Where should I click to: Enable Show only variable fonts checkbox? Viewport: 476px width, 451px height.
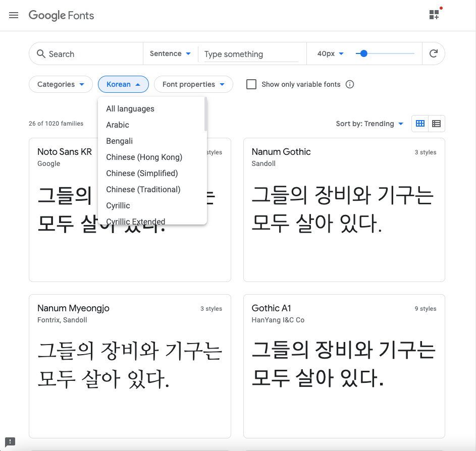click(x=251, y=84)
